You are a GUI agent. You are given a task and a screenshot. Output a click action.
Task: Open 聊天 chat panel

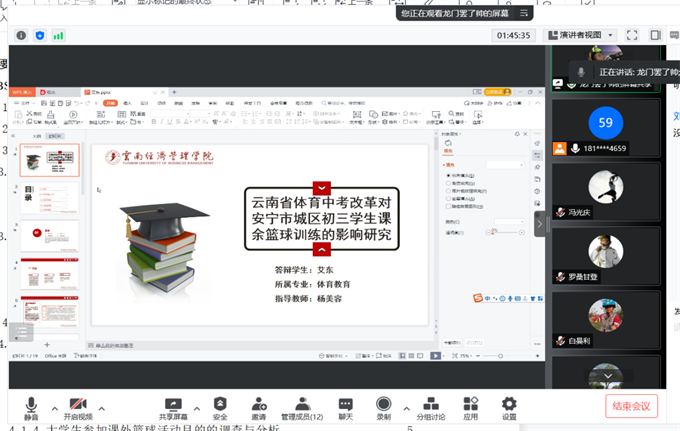(x=345, y=406)
